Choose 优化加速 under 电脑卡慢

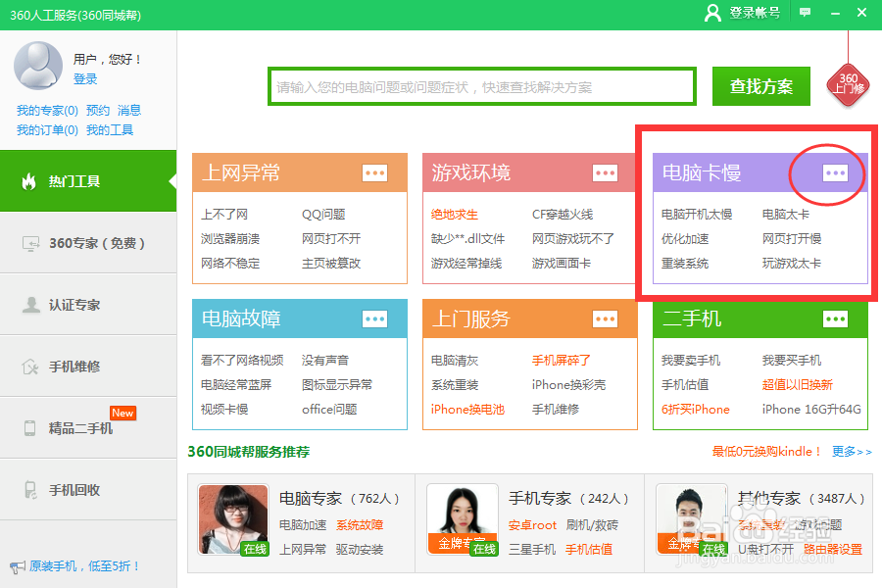pyautogui.click(x=685, y=238)
